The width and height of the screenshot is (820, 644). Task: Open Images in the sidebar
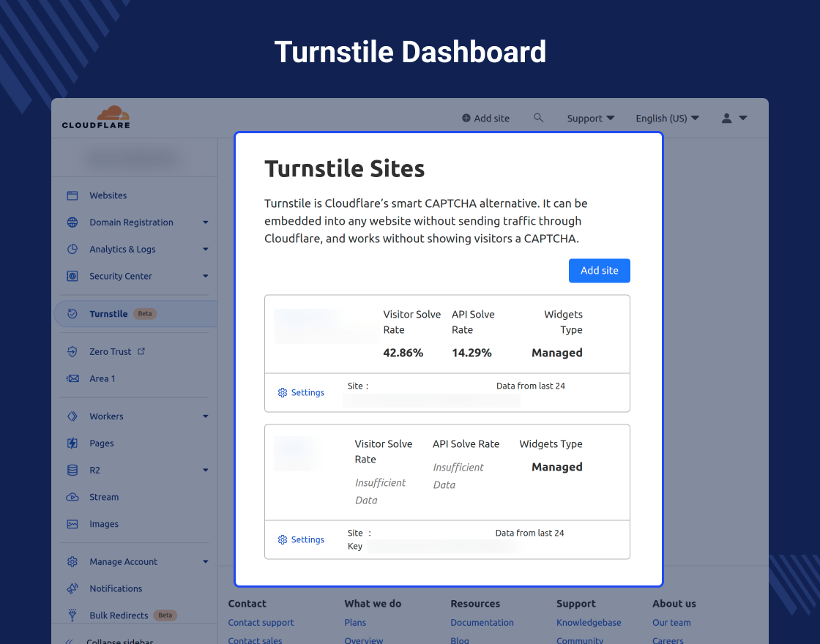coord(103,524)
